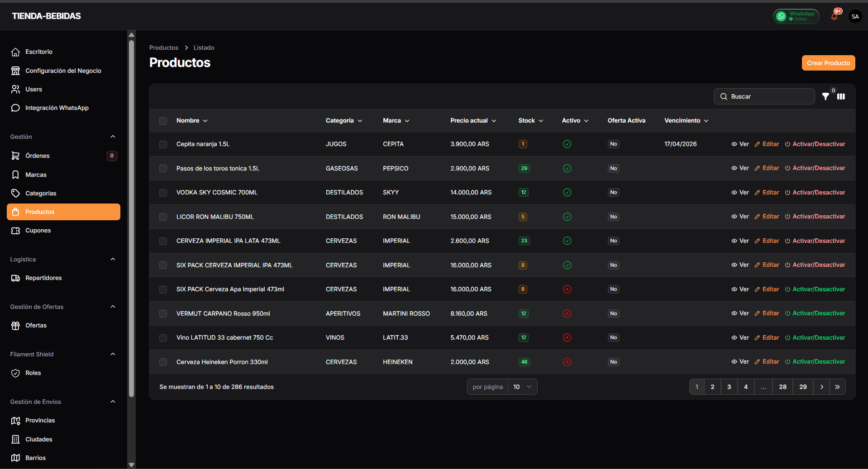Go to last page with double-chevron icon
868x469 pixels.
click(x=837, y=387)
